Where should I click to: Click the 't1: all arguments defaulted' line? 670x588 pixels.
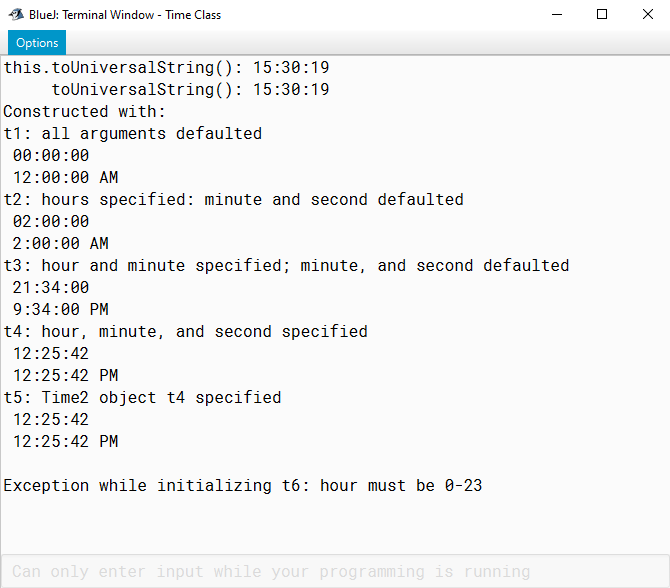click(132, 133)
